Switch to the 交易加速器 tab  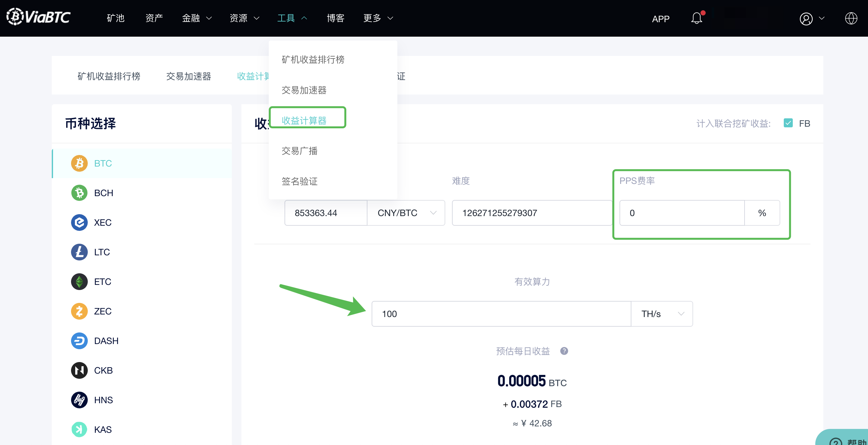tap(189, 76)
